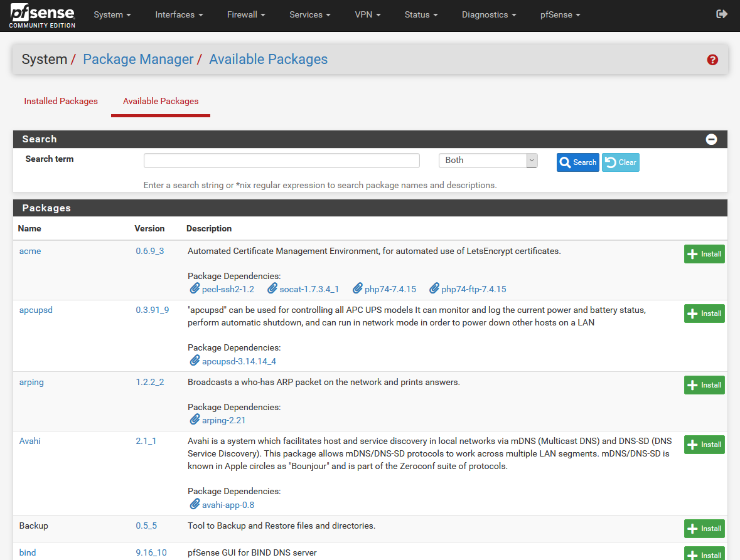Click the Name column header
The image size is (740, 560).
[x=29, y=229]
